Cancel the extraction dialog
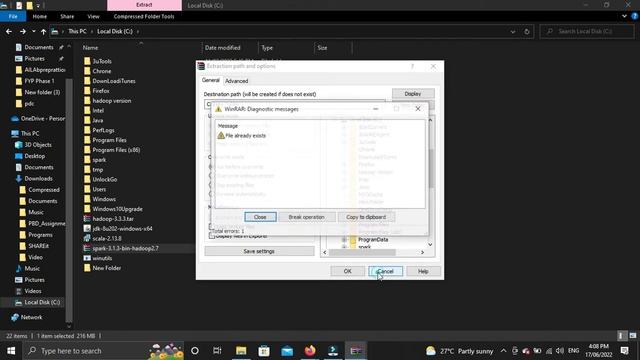 pos(385,271)
